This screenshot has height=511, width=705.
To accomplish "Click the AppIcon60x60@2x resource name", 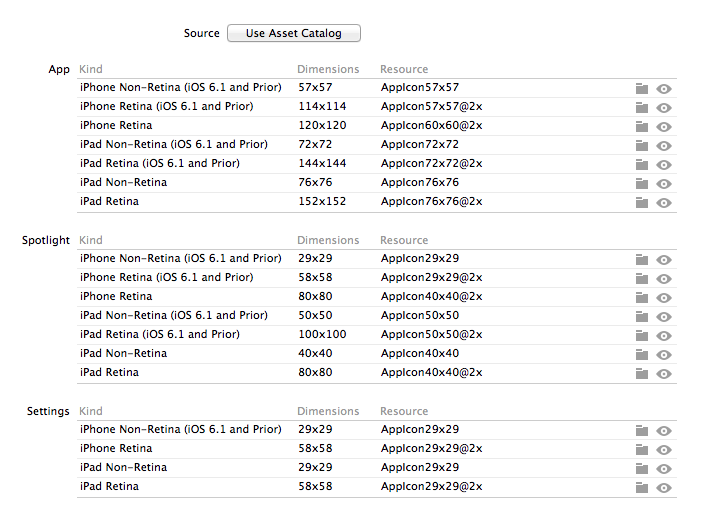I will pos(431,125).
